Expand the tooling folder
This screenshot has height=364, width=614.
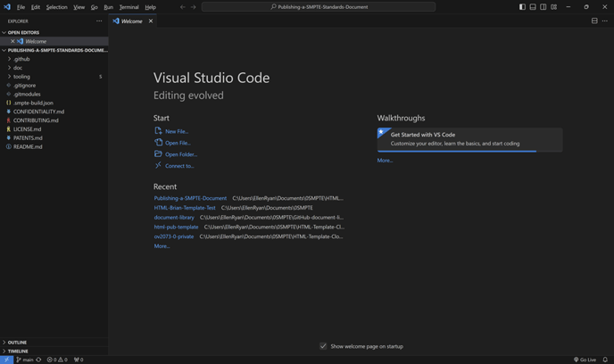pos(21,77)
